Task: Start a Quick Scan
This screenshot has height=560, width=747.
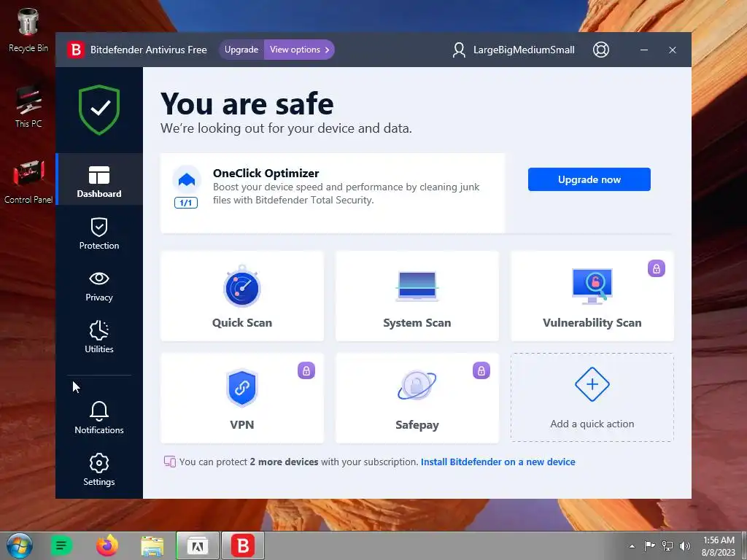Action: click(242, 296)
